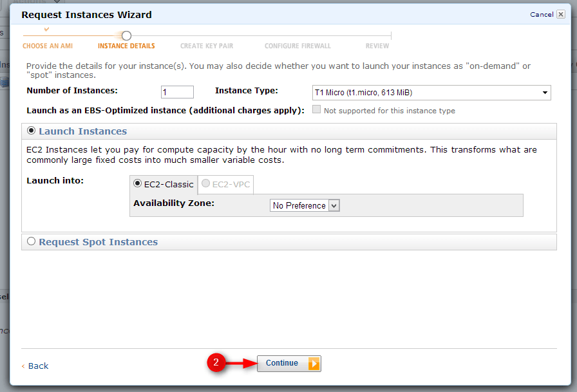Open the Instance Type dropdown
The image size is (577, 392).
[431, 93]
